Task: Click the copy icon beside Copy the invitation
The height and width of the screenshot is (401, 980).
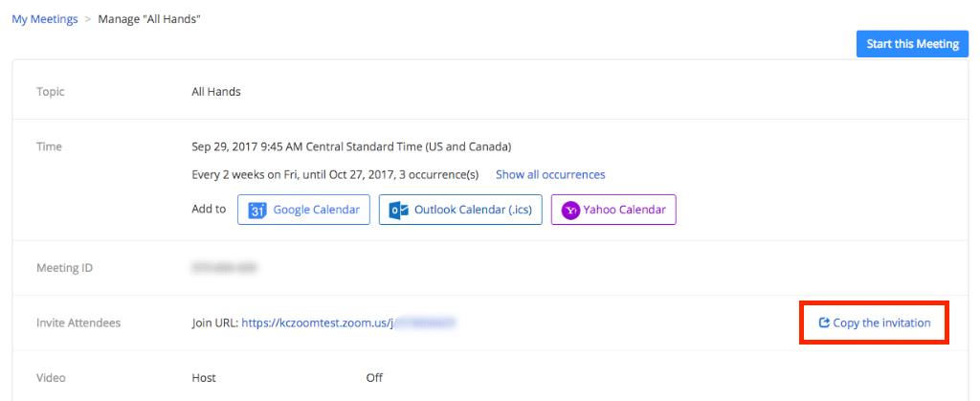Action: point(824,323)
